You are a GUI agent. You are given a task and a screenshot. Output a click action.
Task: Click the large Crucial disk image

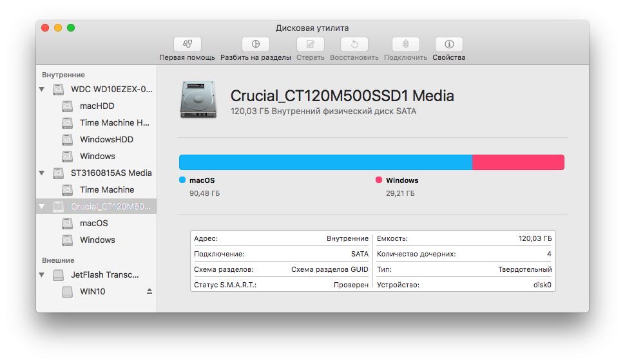[198, 99]
